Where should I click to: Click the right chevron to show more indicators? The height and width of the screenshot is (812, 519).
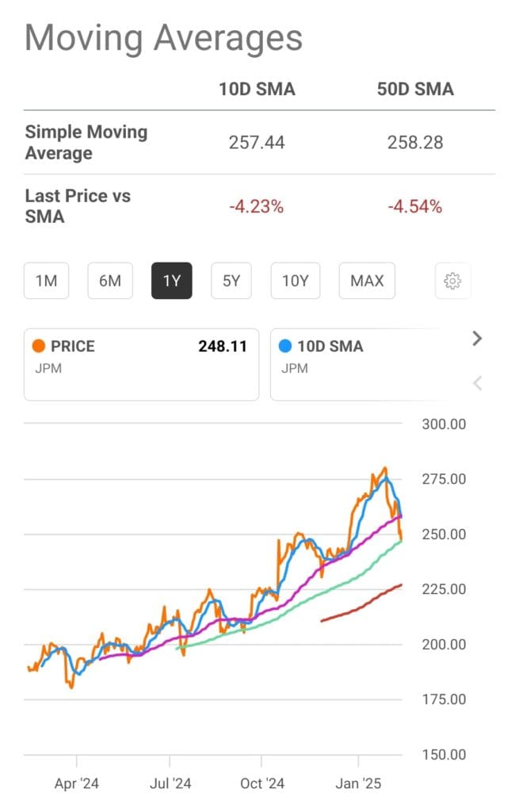point(476,339)
